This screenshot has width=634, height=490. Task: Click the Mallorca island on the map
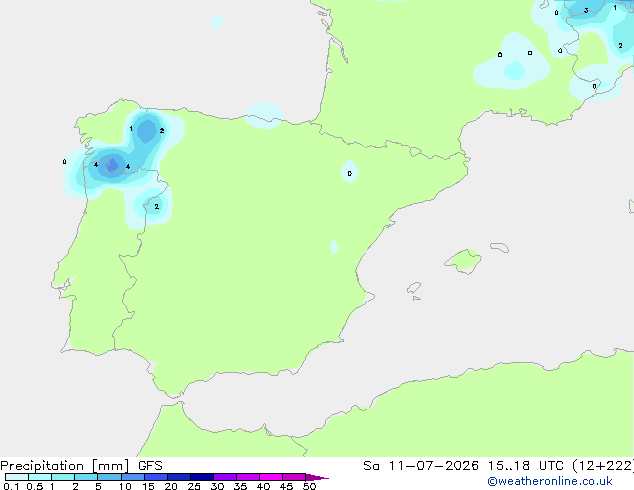tap(464, 261)
